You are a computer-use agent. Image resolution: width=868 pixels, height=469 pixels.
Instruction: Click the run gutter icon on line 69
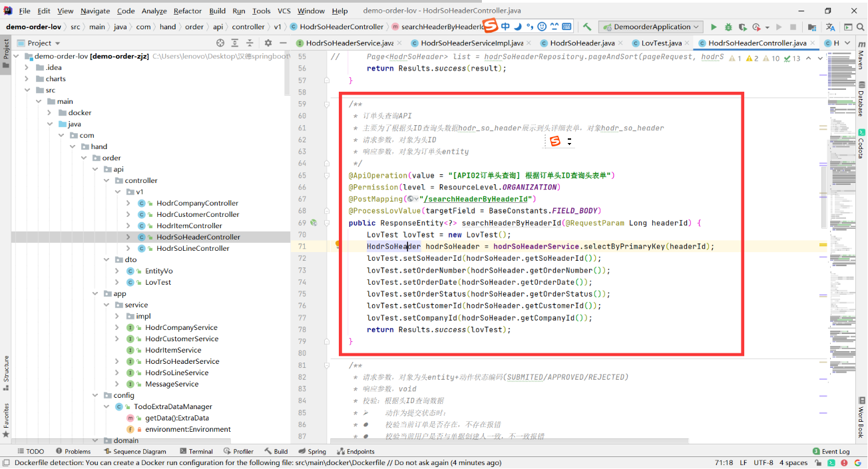pyautogui.click(x=314, y=223)
